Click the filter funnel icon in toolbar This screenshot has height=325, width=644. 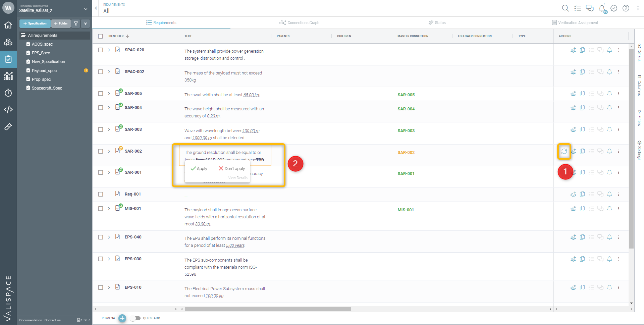[76, 23]
